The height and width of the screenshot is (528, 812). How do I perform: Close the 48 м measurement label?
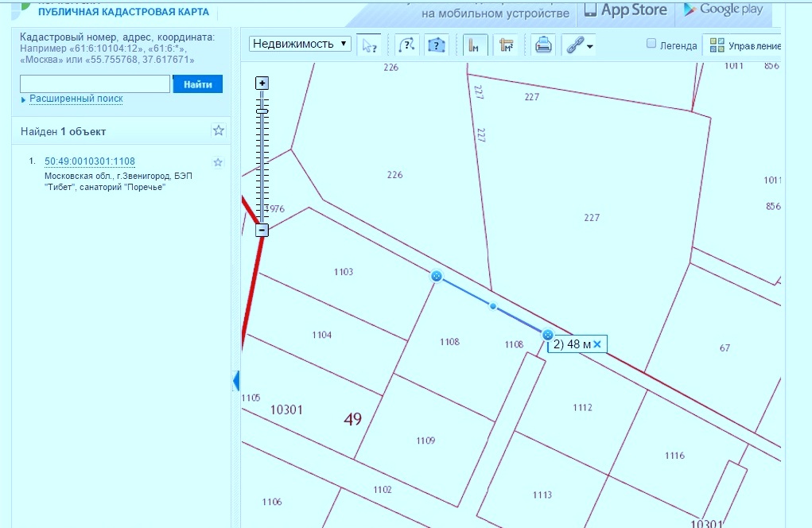coord(596,344)
